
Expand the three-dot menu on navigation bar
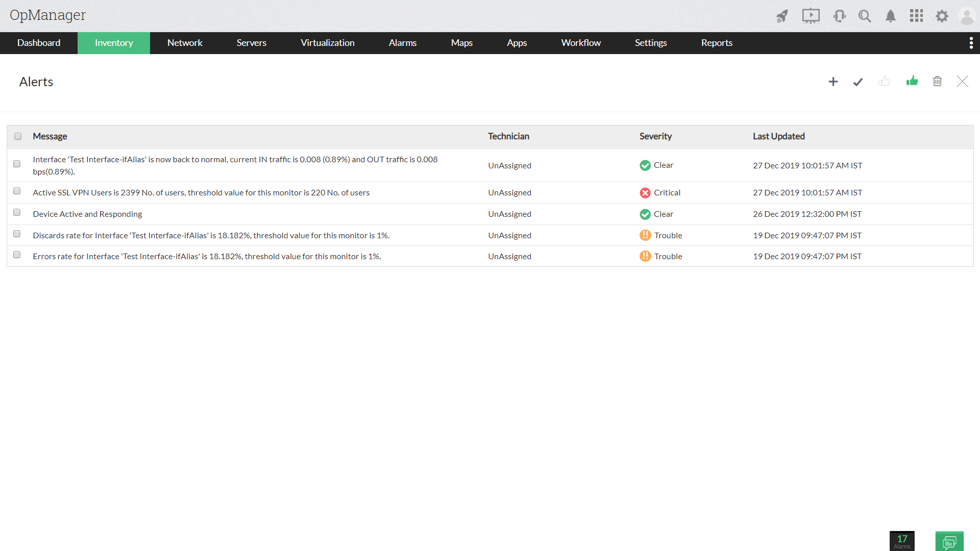(x=971, y=43)
